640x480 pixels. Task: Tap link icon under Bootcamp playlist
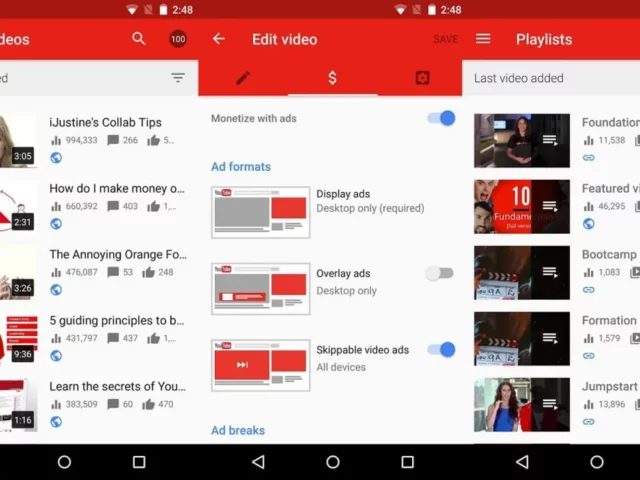pos(589,290)
